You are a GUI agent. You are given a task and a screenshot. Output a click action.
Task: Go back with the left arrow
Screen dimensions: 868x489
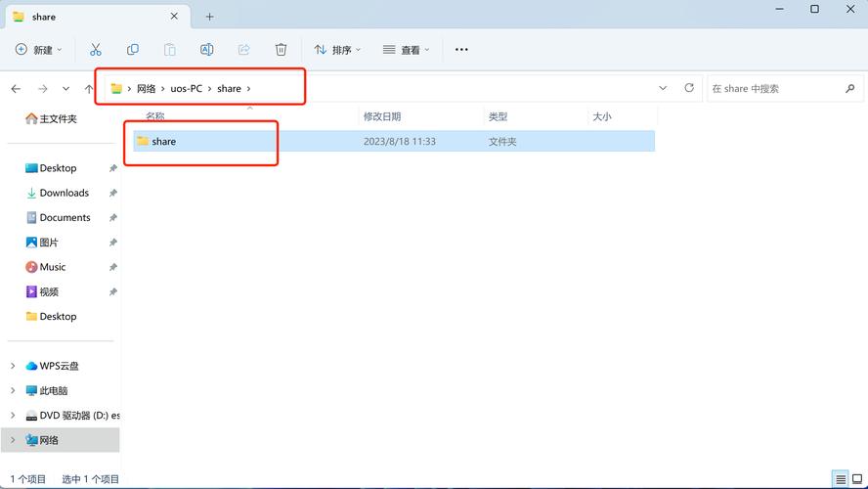click(x=16, y=89)
